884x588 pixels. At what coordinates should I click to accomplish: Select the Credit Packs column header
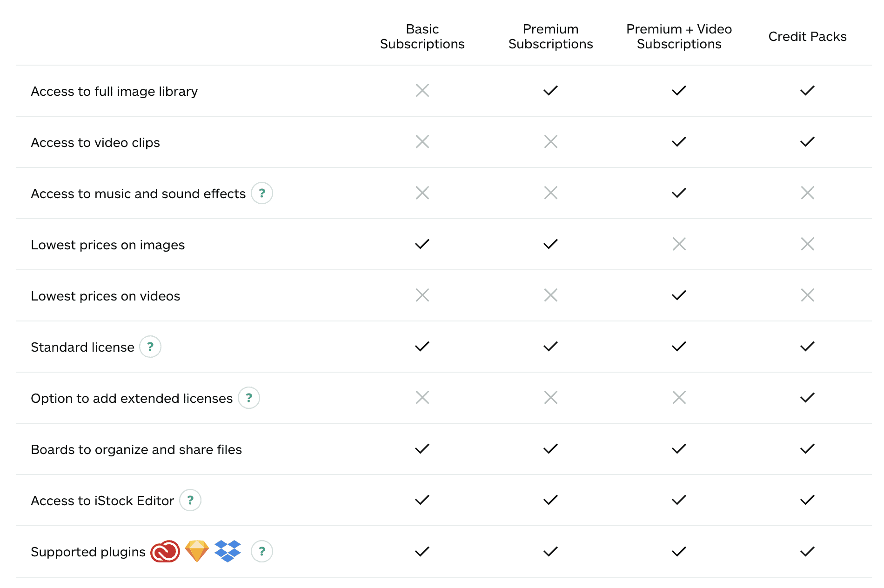[808, 36]
